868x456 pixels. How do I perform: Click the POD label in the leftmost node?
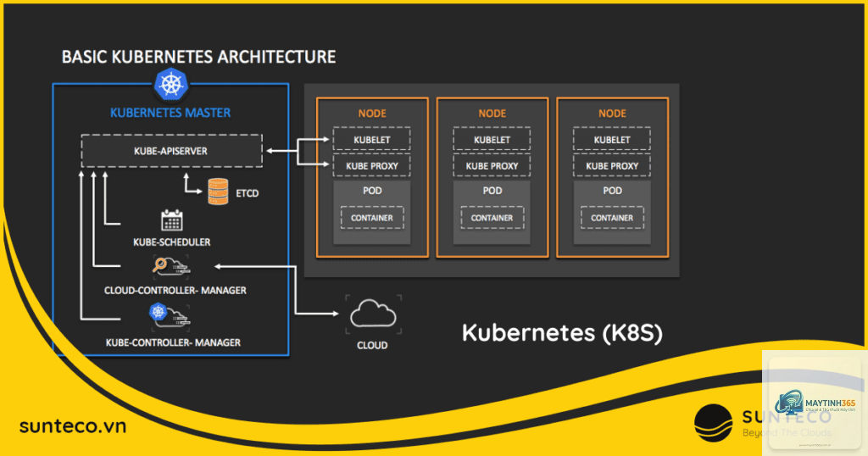372,191
